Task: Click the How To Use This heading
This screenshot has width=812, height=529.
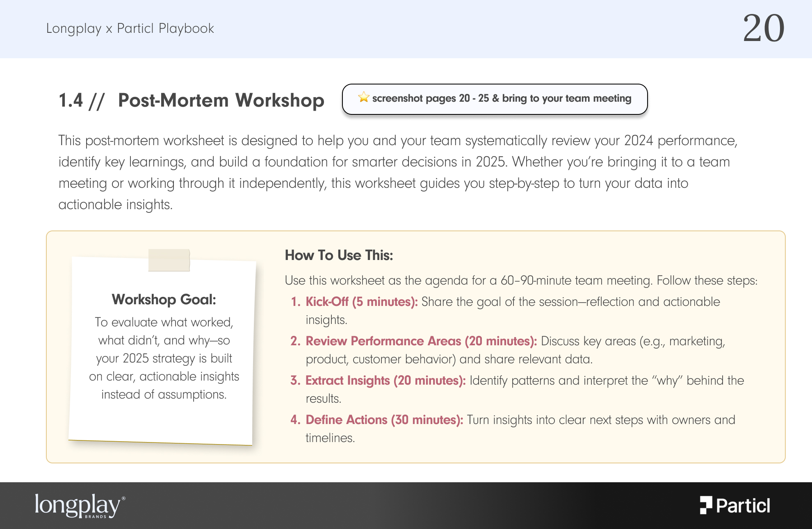Action: [339, 255]
